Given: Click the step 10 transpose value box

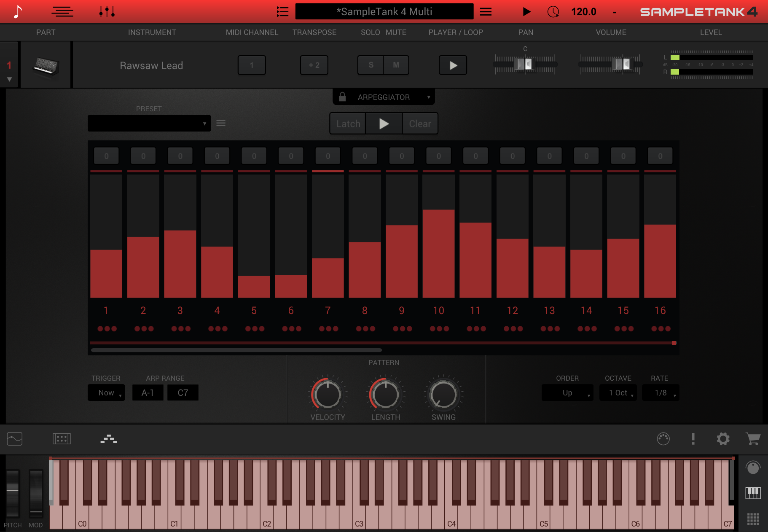Looking at the screenshot, I should click(x=439, y=156).
